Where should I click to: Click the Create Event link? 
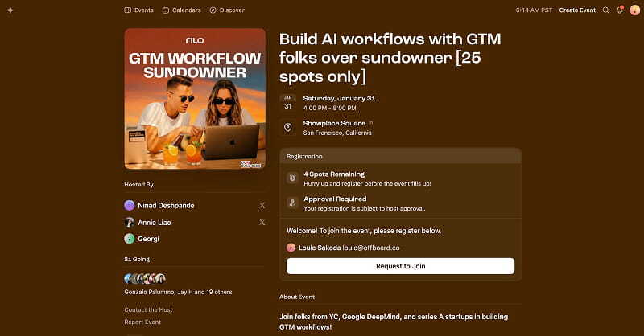click(577, 10)
